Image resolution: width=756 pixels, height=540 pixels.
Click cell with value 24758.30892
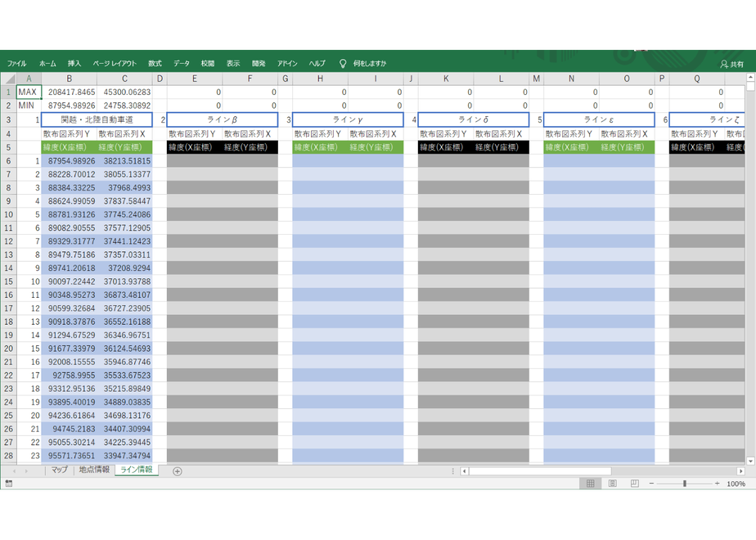pos(125,105)
